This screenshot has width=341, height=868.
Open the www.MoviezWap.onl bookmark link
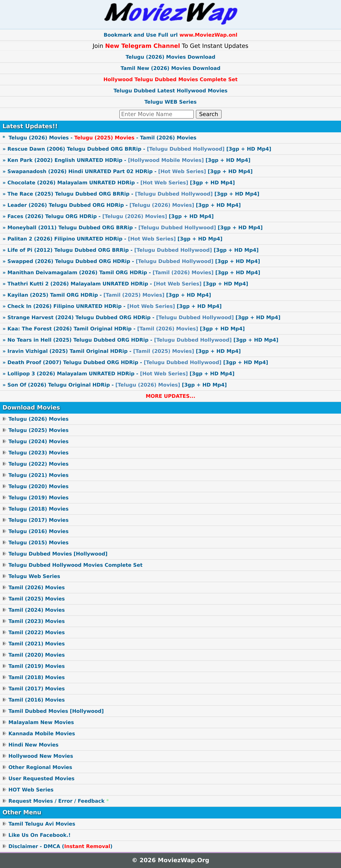coord(208,35)
